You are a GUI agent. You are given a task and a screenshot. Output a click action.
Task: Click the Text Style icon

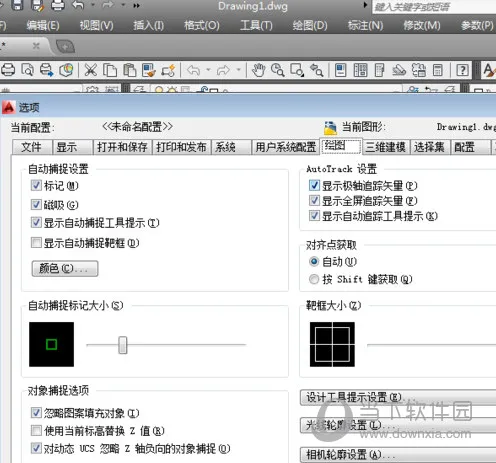[489, 70]
